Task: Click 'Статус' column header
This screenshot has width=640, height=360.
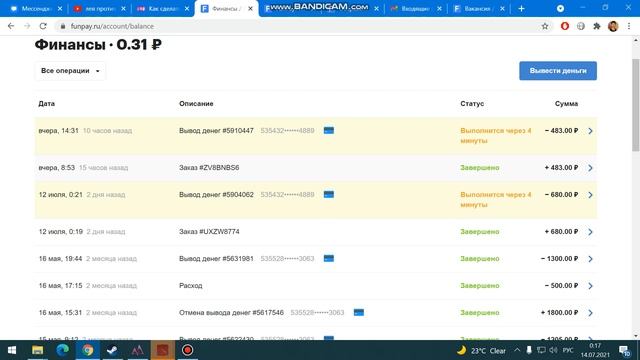Action: 472,104
